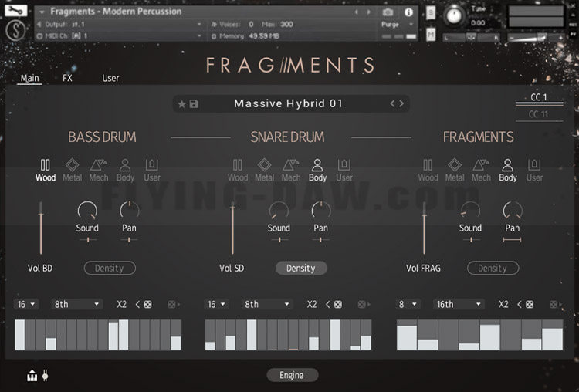Select CC 11 controller
Screen dimensions: 579x392
point(539,114)
